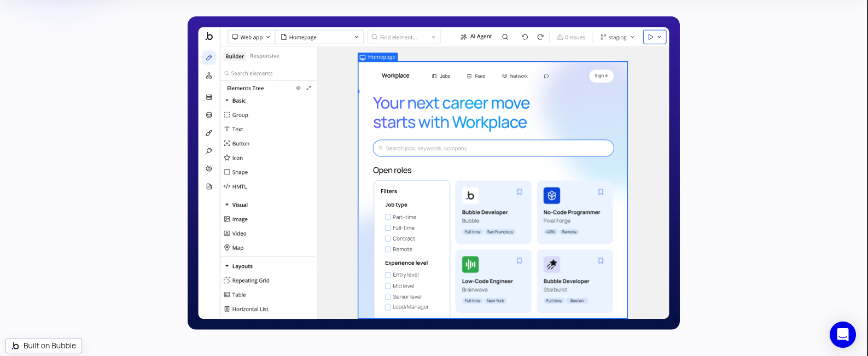Click the Search jobs, keywords, company field

pos(493,148)
